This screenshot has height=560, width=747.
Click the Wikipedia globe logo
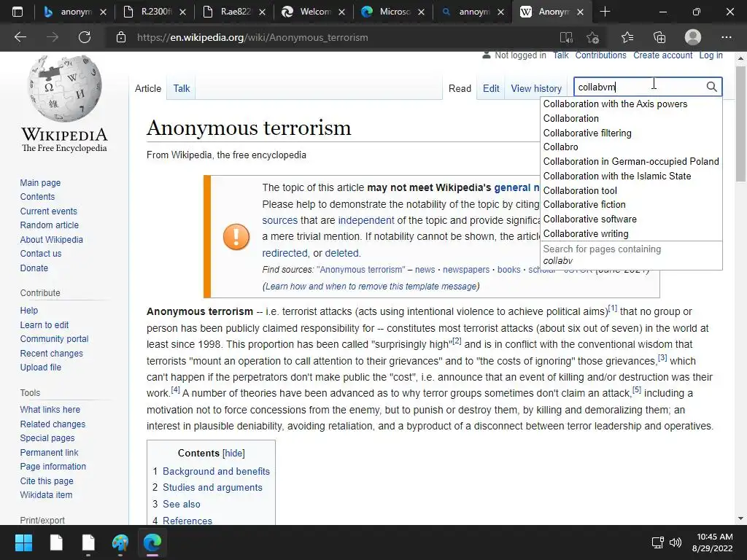64,88
